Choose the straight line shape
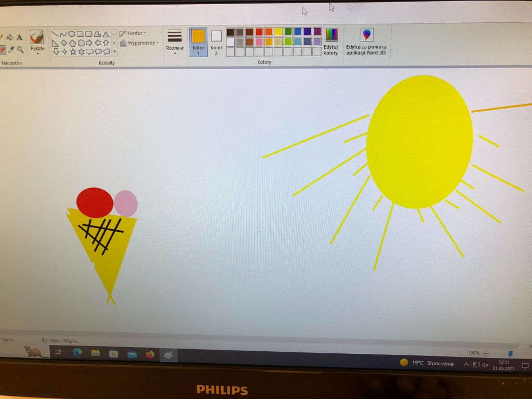The width and height of the screenshot is (532, 399). 55,34
